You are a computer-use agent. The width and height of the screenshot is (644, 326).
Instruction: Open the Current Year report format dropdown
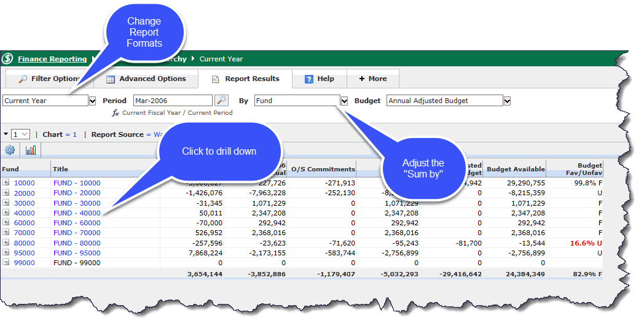click(x=93, y=101)
